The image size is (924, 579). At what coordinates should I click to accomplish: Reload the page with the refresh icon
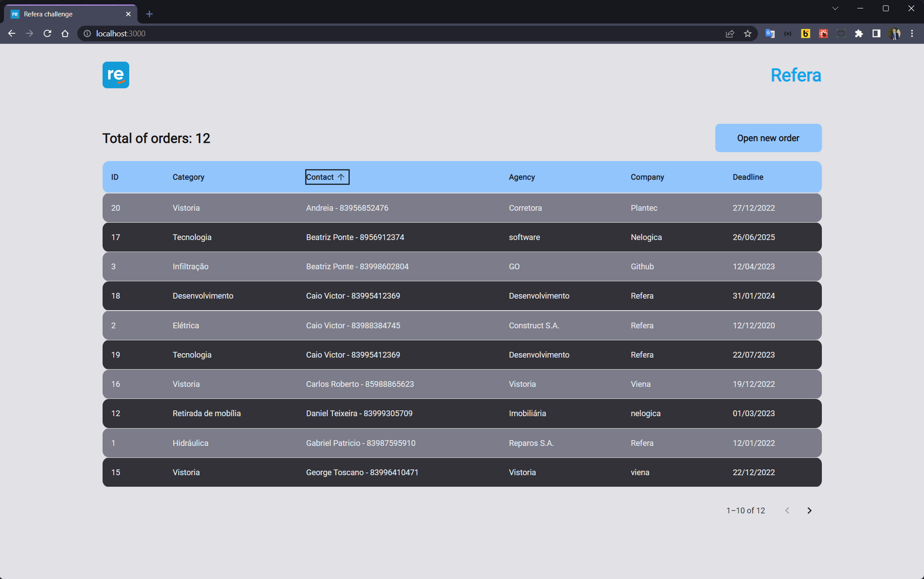pyautogui.click(x=47, y=34)
